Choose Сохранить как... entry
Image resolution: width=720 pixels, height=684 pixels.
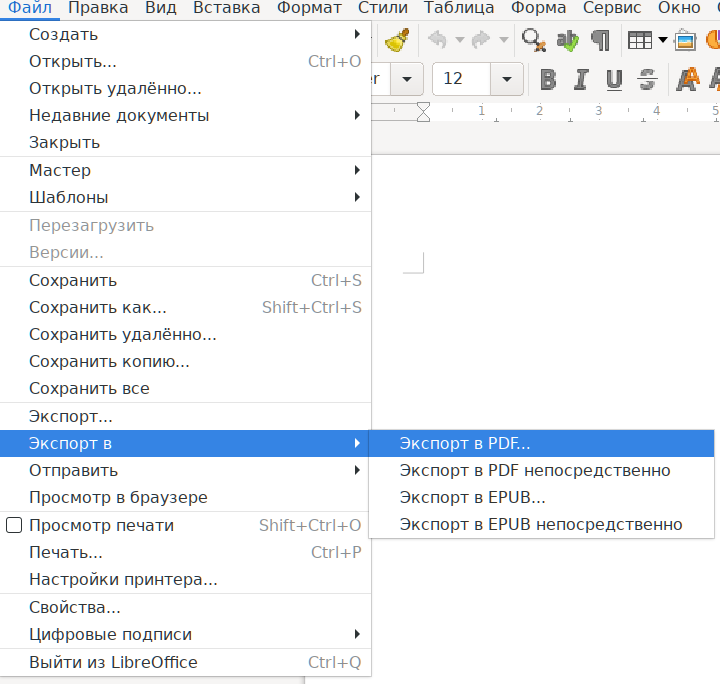click(x=186, y=308)
